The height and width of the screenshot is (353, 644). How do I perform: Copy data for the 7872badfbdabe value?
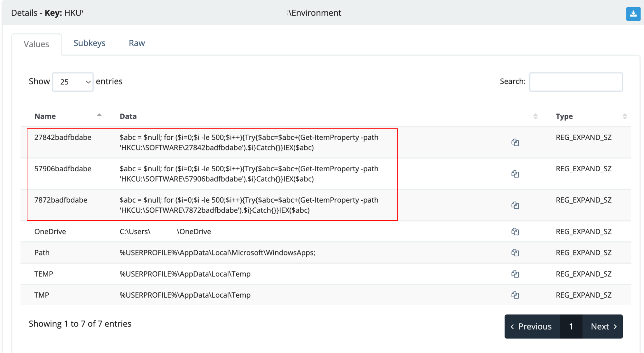click(515, 205)
